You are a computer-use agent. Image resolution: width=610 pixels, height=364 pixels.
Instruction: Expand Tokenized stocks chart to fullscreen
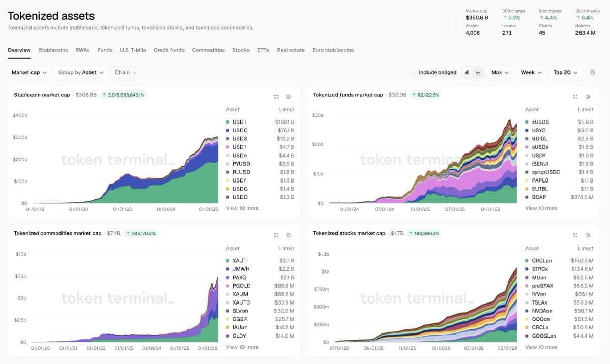pyautogui.click(x=575, y=235)
